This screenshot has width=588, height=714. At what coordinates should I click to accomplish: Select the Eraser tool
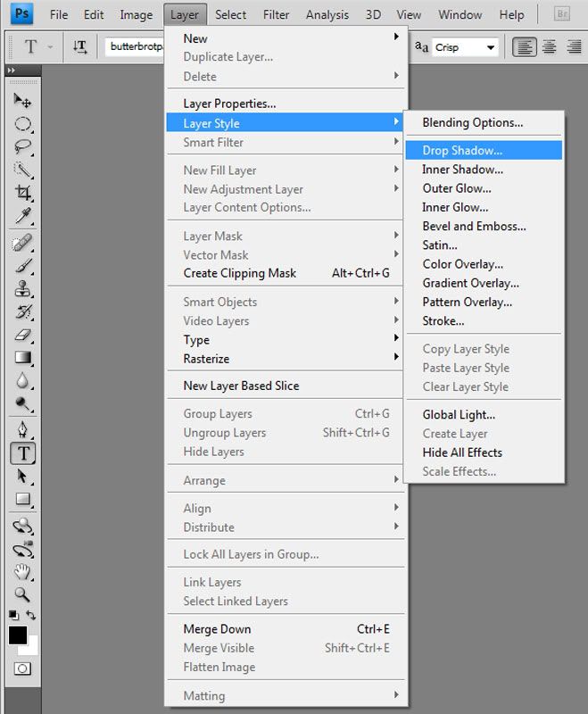pyautogui.click(x=22, y=336)
